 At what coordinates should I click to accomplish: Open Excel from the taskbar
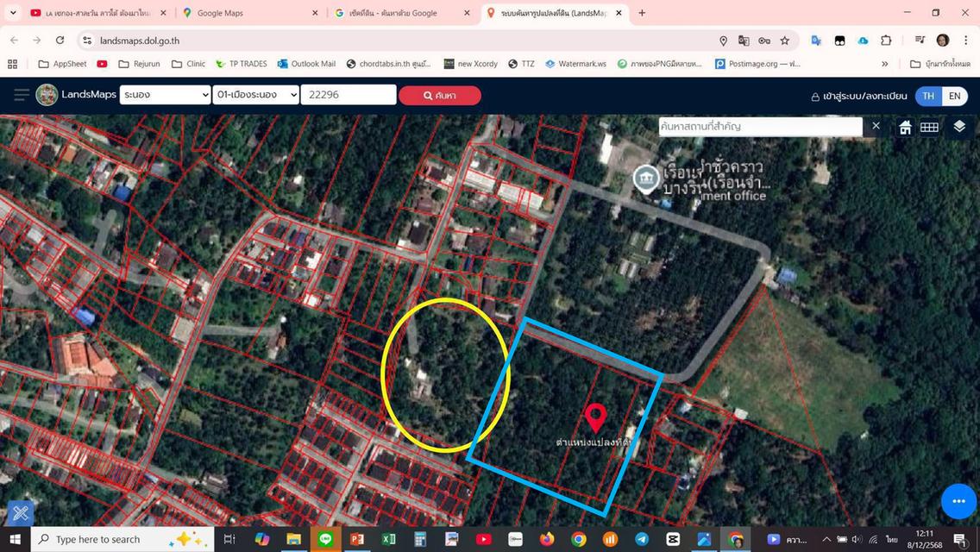389,539
